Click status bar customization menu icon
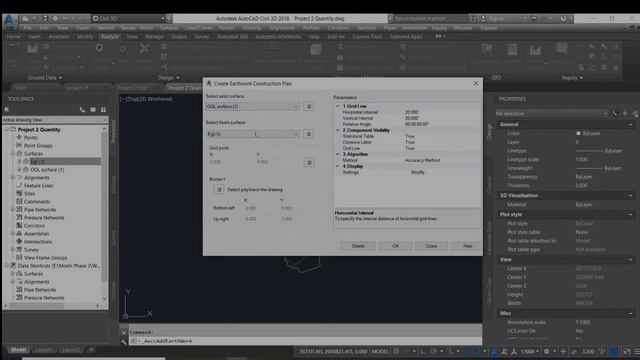This screenshot has width=640, height=360. [x=636, y=351]
